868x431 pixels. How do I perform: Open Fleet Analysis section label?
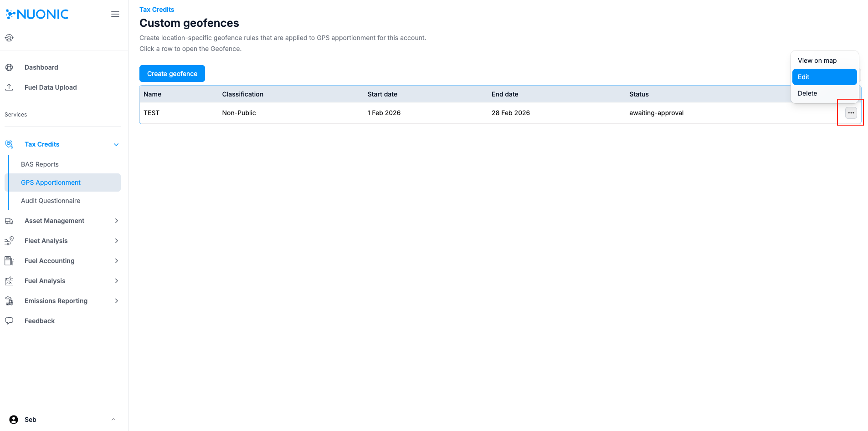[46, 241]
